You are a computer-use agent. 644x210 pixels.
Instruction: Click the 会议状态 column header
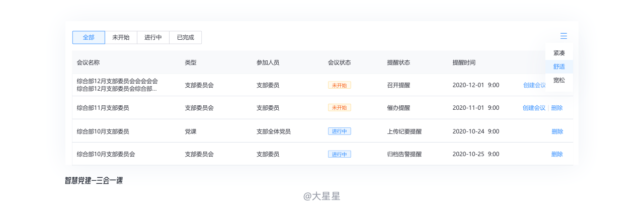click(x=339, y=62)
